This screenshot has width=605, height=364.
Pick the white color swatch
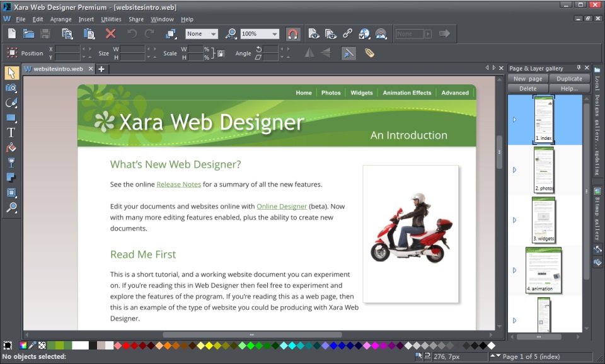[80, 345]
